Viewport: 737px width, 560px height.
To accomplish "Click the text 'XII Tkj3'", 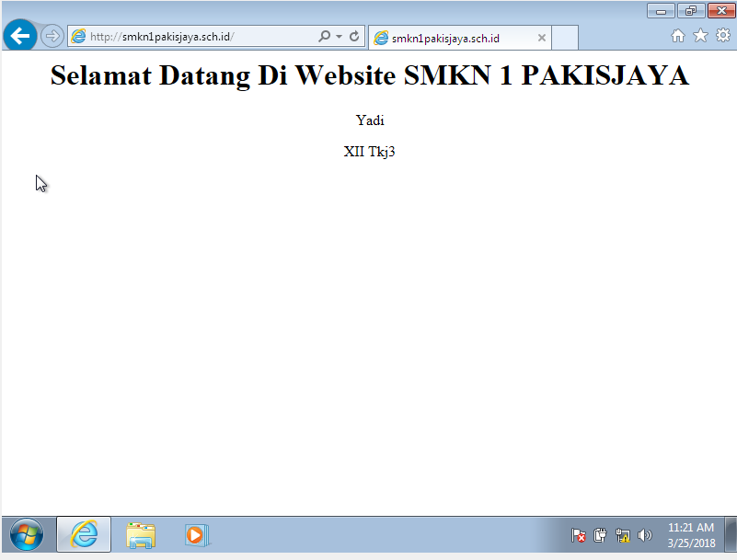I will pyautogui.click(x=369, y=152).
